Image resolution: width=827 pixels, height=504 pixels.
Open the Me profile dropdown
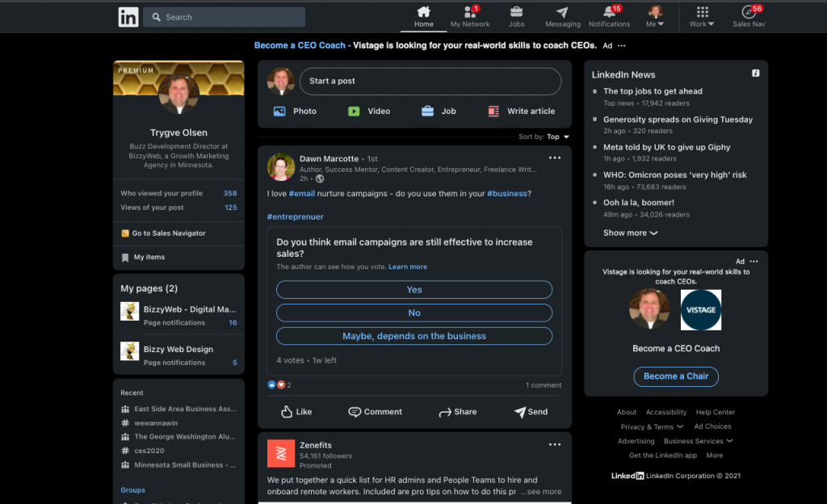(655, 17)
